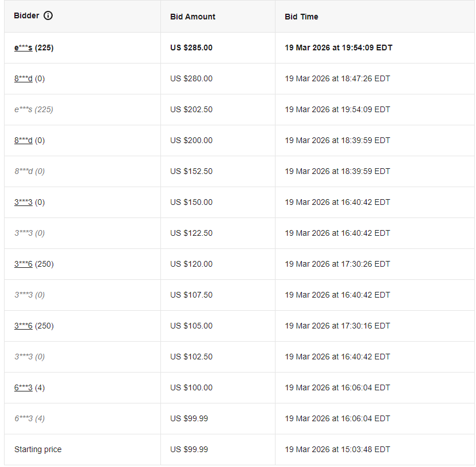The width and height of the screenshot is (476, 467).
Task: Click bid time 18:47:26 EDT
Action: (x=337, y=79)
